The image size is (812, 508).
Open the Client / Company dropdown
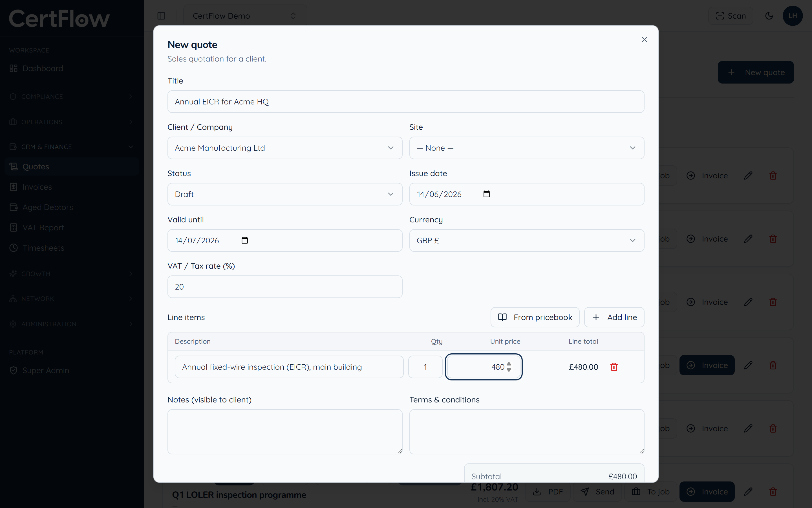click(285, 148)
